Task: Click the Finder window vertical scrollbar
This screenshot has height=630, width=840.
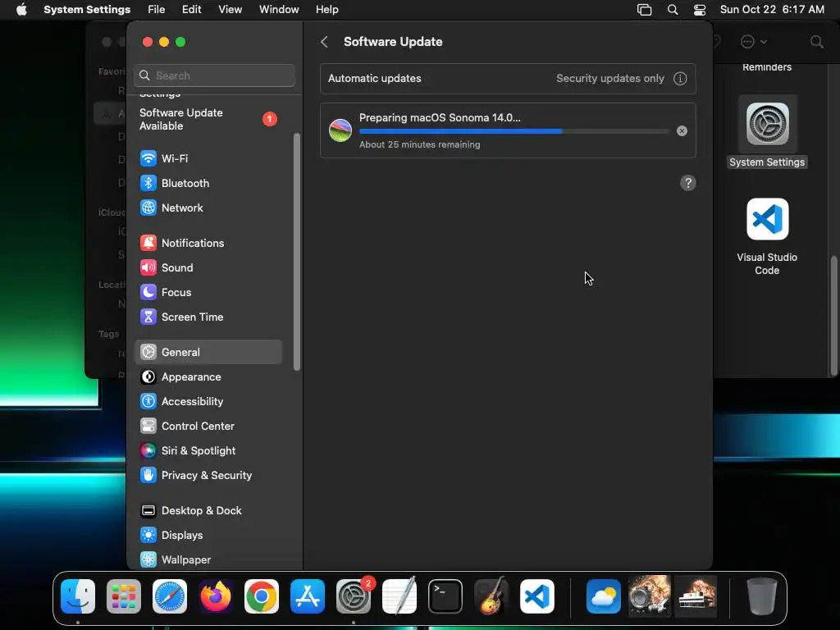Action: pos(833,316)
